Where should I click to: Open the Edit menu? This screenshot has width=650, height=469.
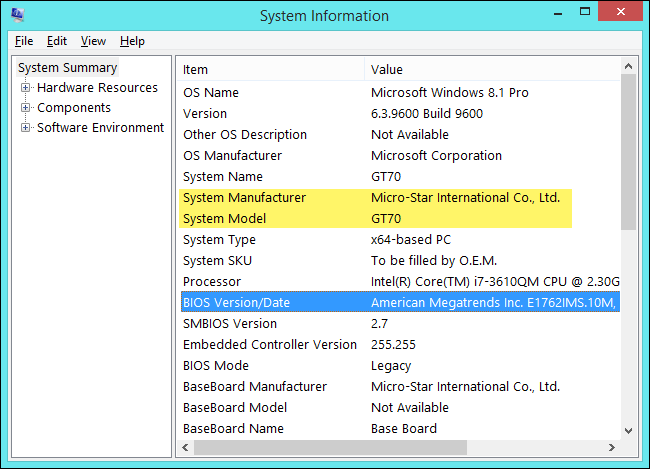(57, 41)
